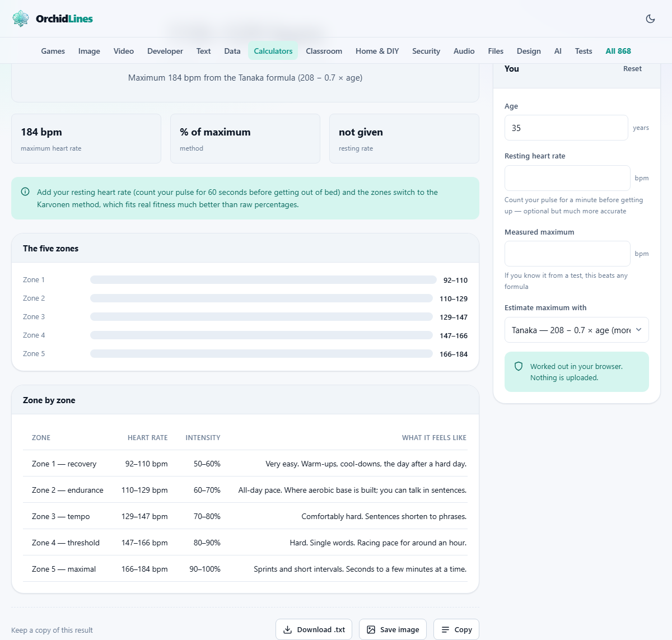Click the Resting heart rate input
Viewport: 672px width, 640px height.
(x=567, y=178)
